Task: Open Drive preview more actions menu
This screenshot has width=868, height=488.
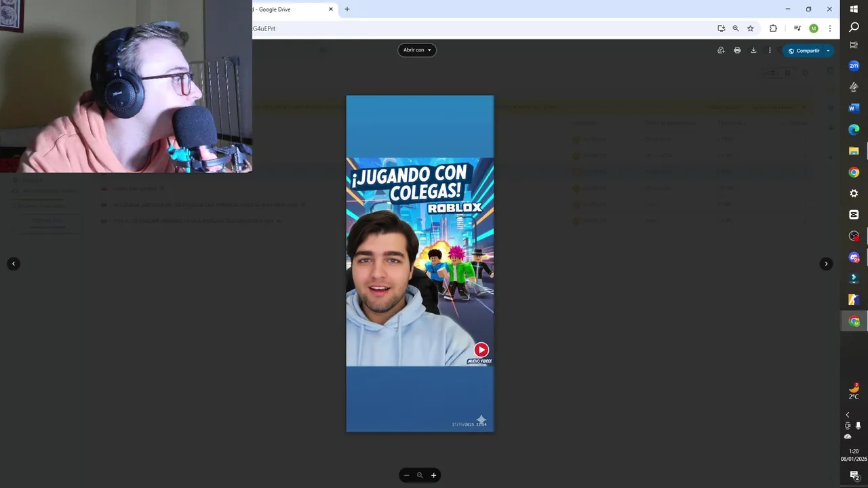Action: tap(770, 50)
